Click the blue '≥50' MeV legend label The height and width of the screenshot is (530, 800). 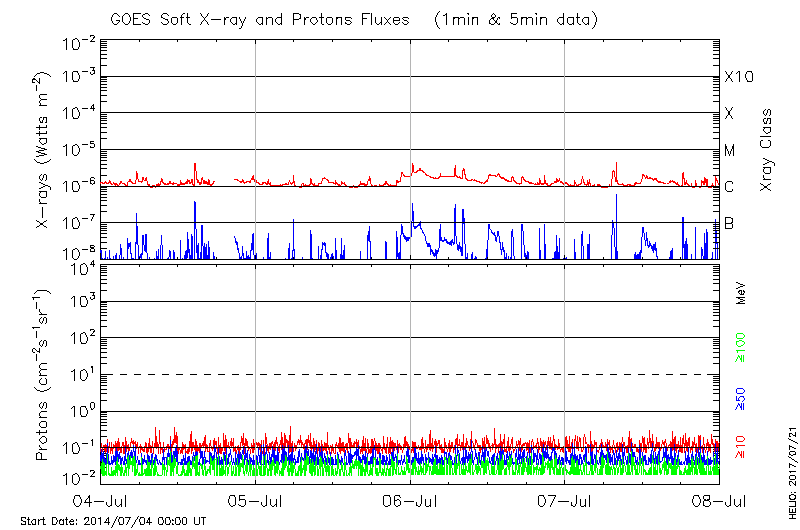742,400
